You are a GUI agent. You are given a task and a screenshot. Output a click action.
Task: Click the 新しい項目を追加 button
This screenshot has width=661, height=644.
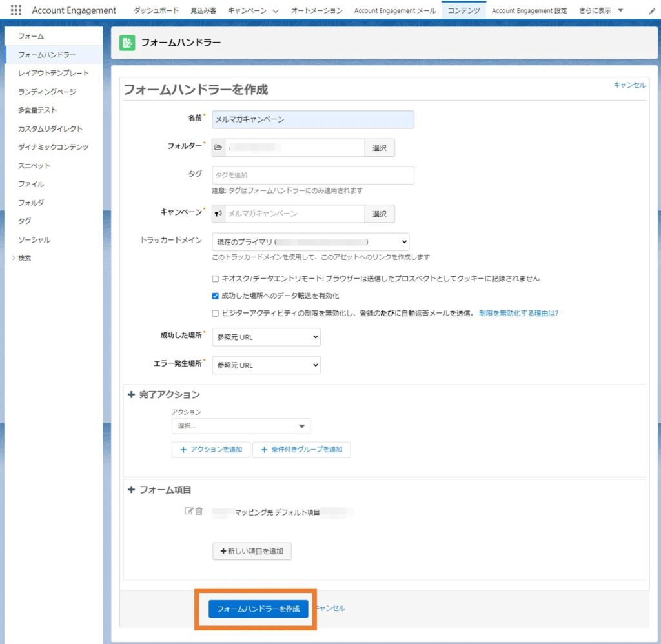point(252,551)
